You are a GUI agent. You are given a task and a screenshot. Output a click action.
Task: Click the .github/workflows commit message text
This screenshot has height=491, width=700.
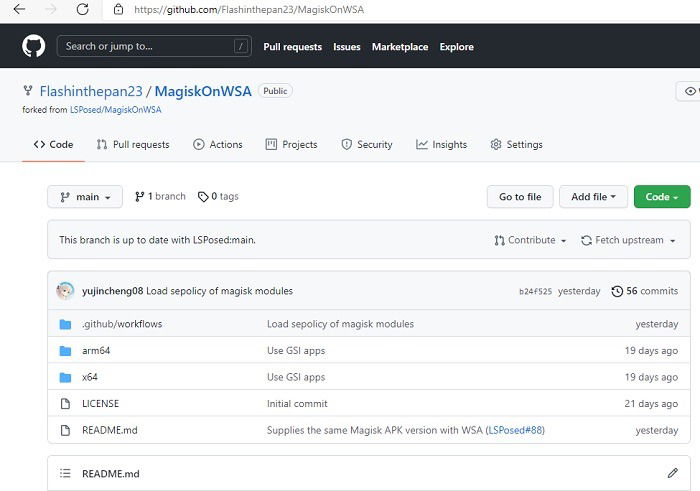(x=340, y=324)
